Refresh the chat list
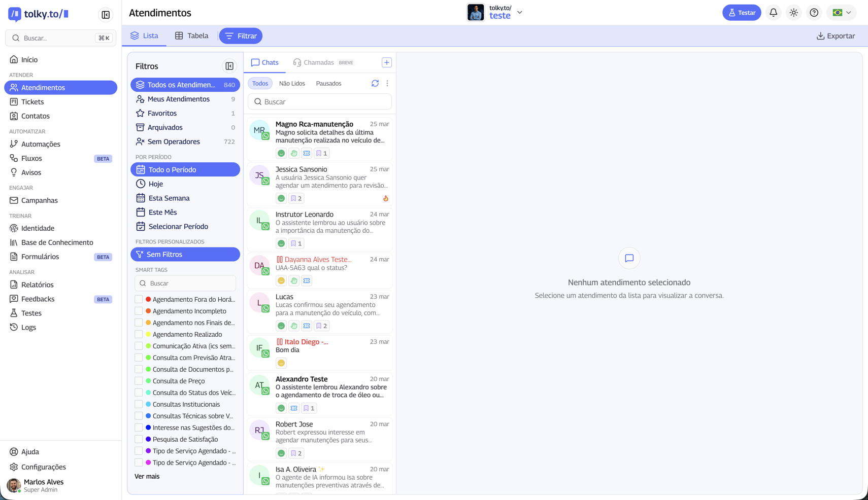868x500 pixels. (x=375, y=83)
